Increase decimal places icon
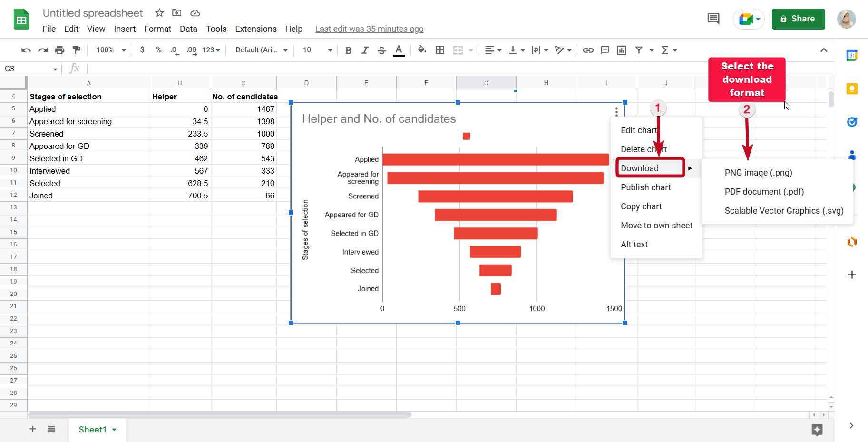Viewport: 868px width, 442px height. tap(191, 50)
